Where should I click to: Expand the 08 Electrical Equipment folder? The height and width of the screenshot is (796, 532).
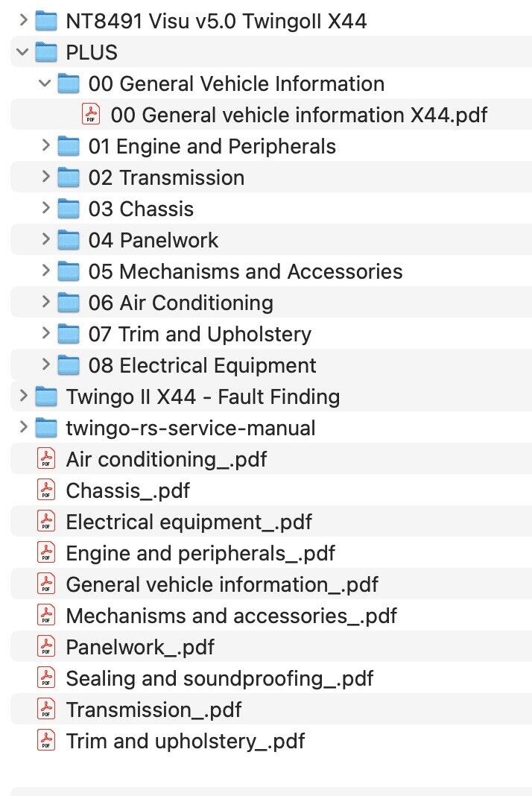[45, 365]
